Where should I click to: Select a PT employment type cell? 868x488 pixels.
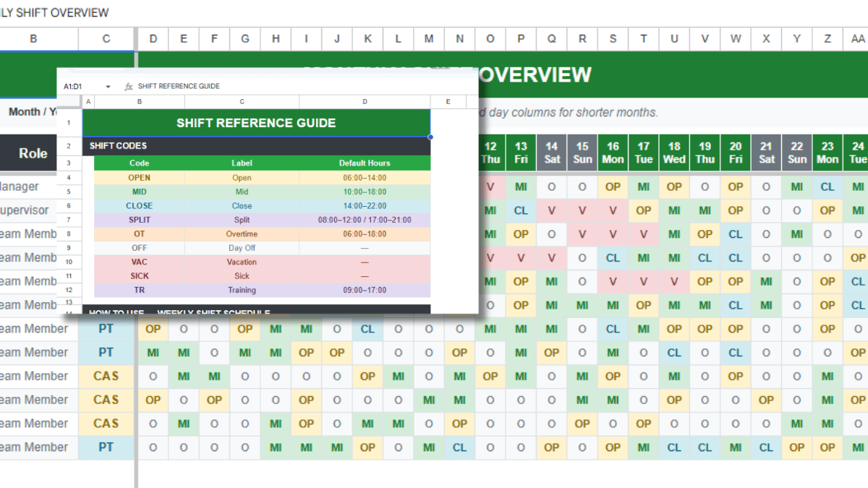click(106, 328)
